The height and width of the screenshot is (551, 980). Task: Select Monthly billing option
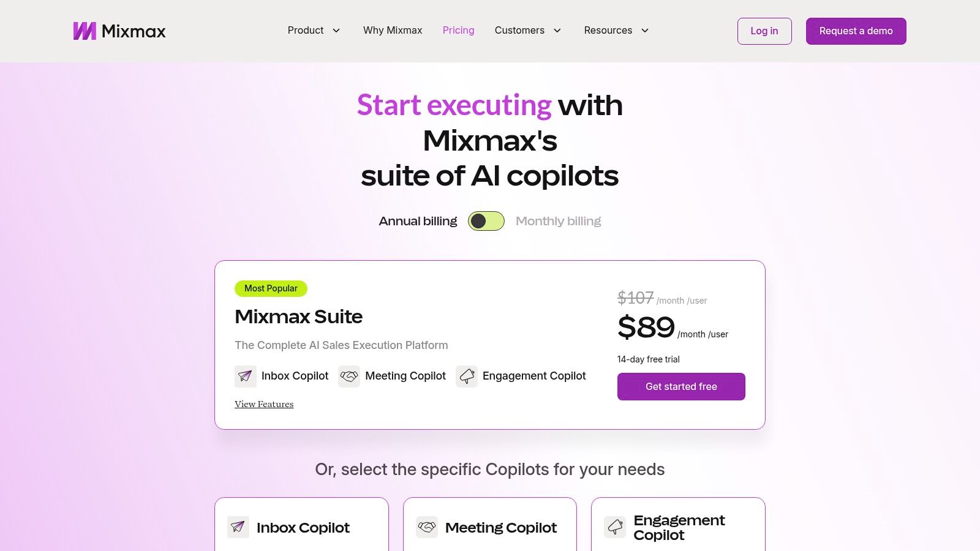558,221
